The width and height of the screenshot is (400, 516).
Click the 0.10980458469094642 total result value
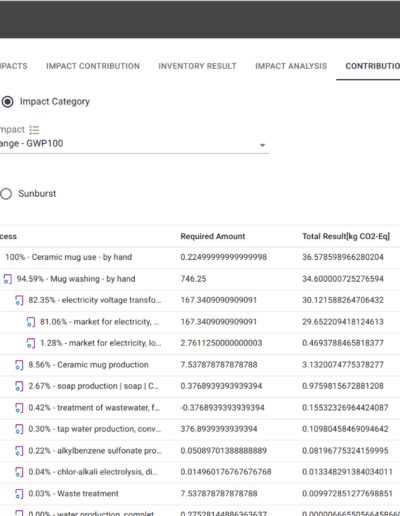pyautogui.click(x=345, y=429)
